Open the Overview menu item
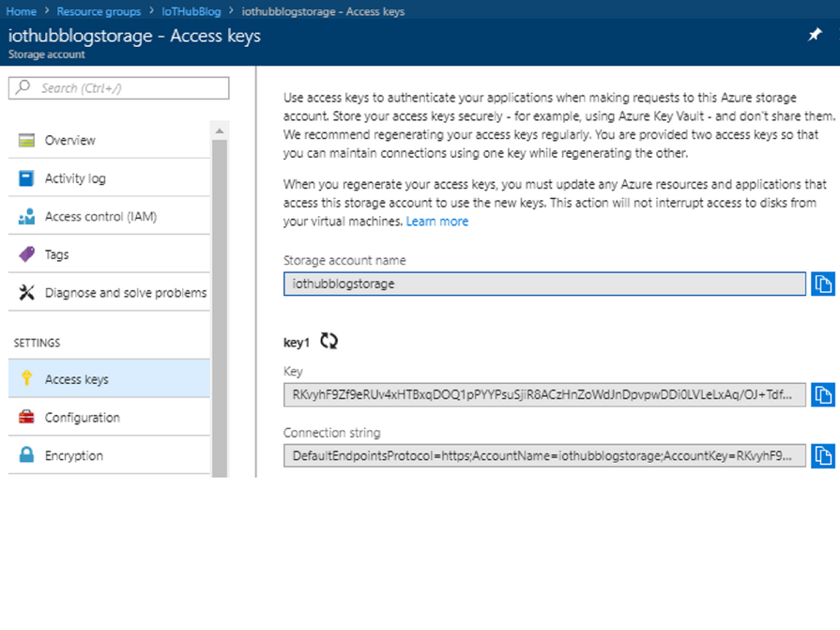Image resolution: width=840 pixels, height=630 pixels. pyautogui.click(x=109, y=140)
